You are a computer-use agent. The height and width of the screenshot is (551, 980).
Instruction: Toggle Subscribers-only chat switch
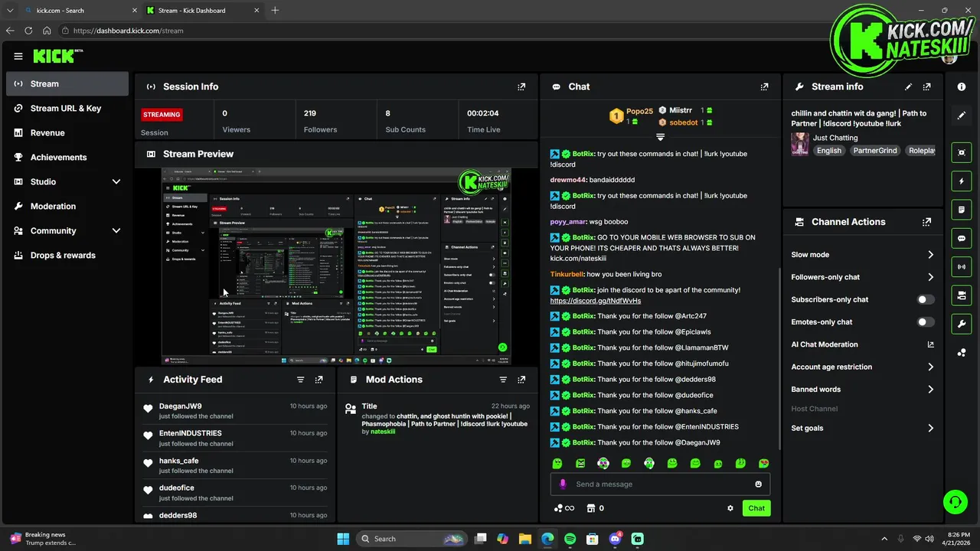click(x=926, y=300)
